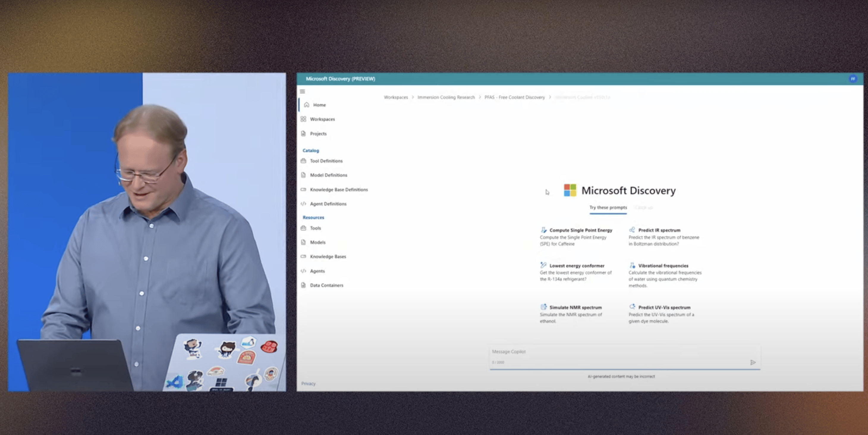Click the Models icon under Resources

303,242
